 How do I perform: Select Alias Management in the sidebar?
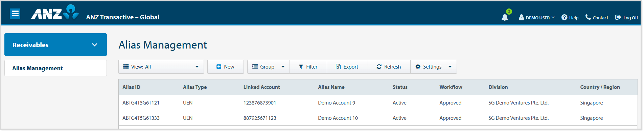click(x=55, y=68)
